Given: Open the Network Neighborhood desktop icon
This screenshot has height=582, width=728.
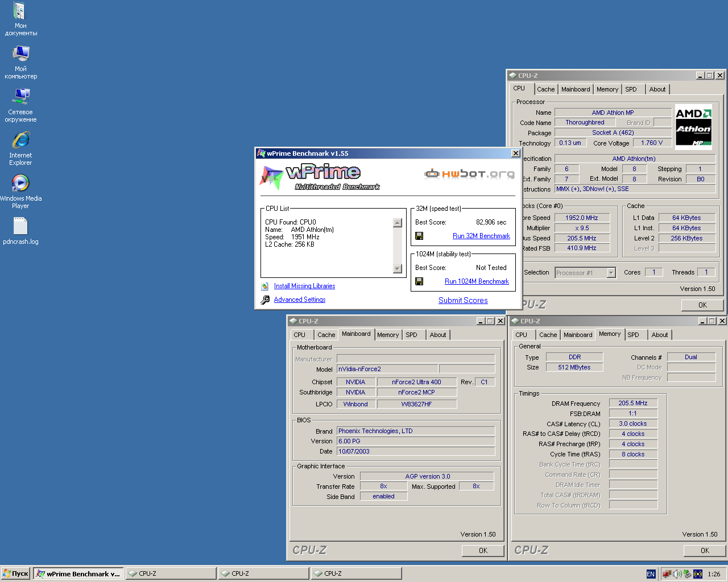Looking at the screenshot, I should click(20, 106).
